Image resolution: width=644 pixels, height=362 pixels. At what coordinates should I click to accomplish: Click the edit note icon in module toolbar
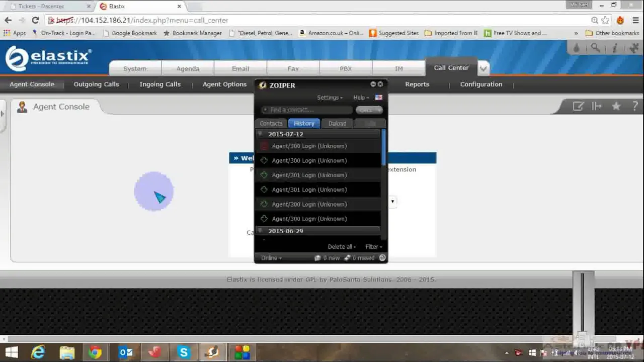(578, 106)
